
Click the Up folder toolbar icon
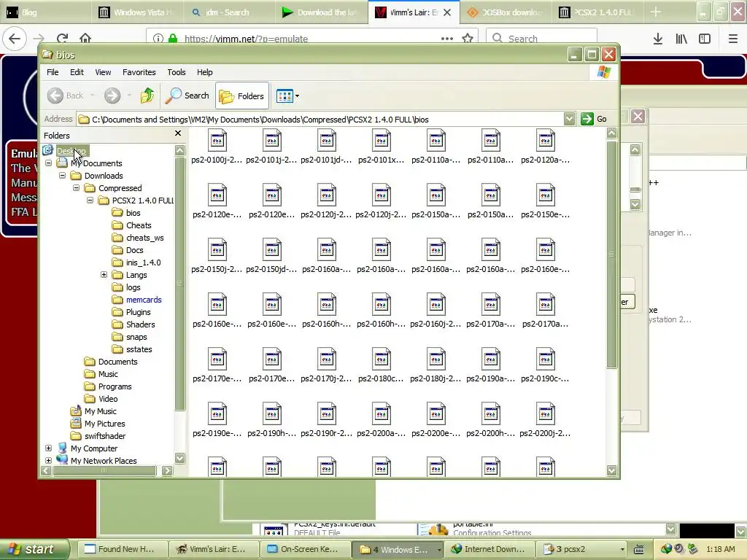(147, 96)
